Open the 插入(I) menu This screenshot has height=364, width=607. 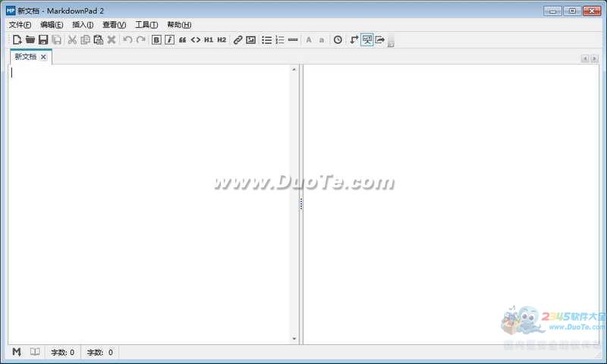click(x=83, y=25)
